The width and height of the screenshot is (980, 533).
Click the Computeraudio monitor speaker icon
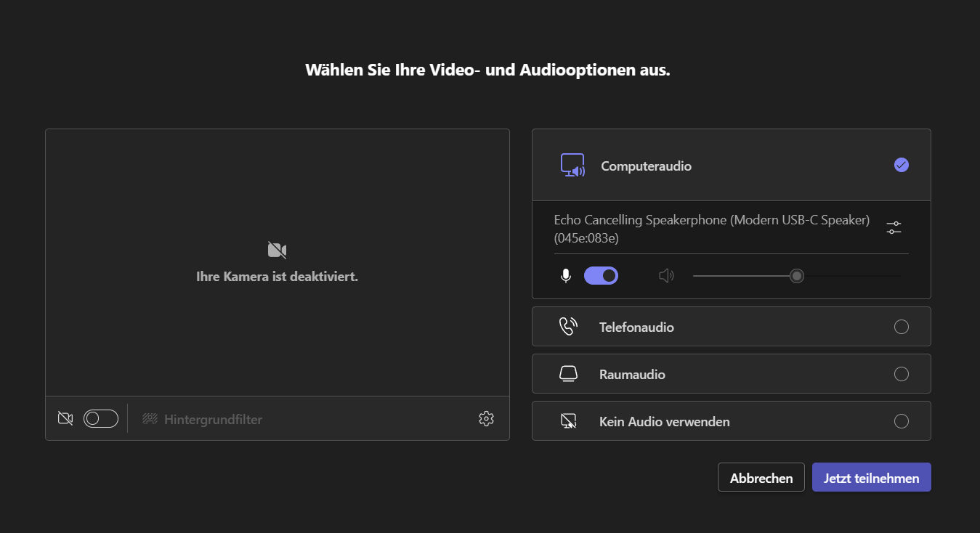coord(572,166)
